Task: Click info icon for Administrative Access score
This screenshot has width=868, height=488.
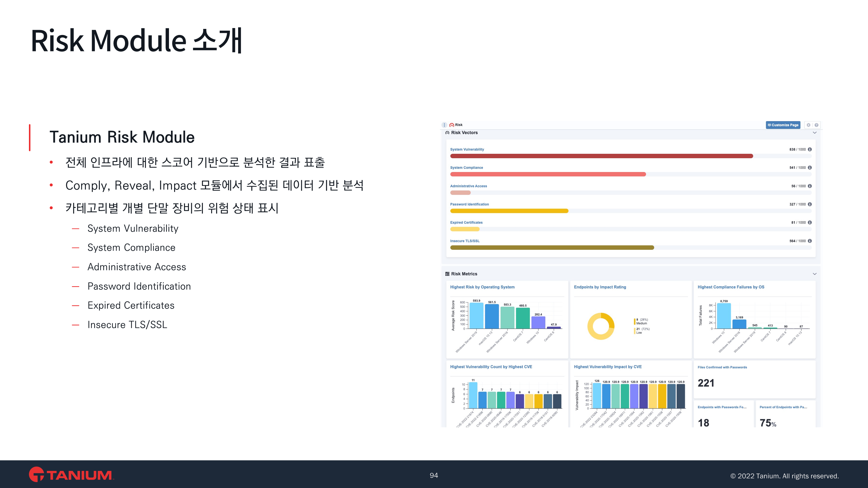Action: pos(810,186)
